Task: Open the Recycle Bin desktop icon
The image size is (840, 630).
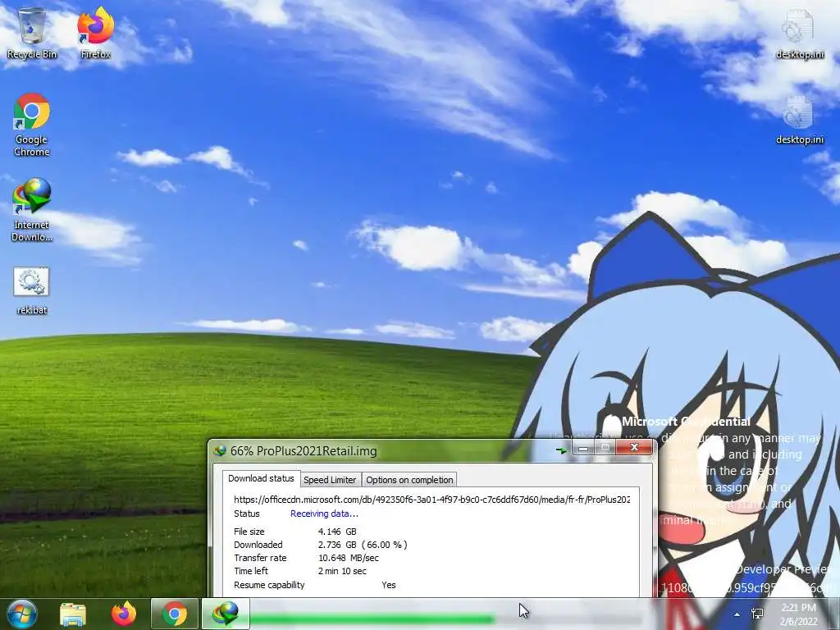Action: pyautogui.click(x=32, y=32)
